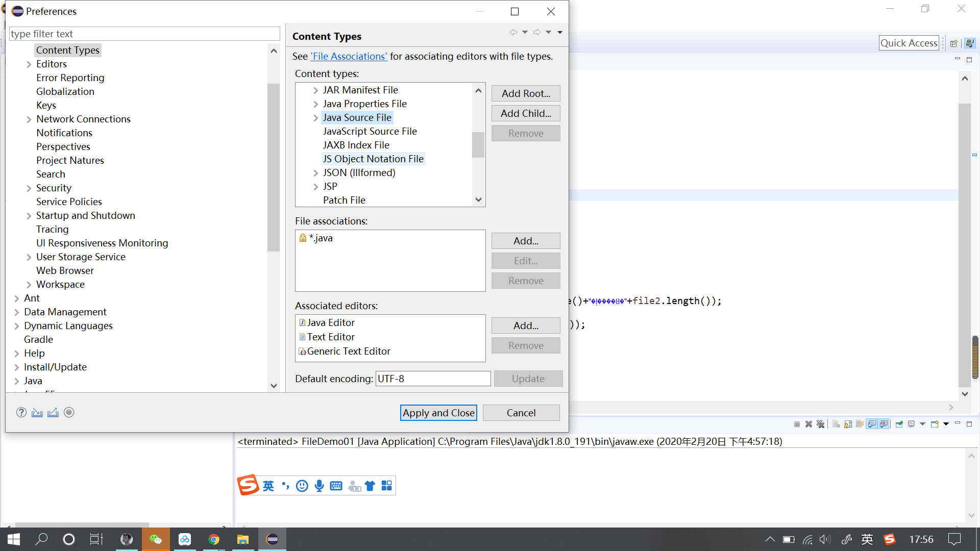Click the content types list scrollbar thumb
This screenshot has height=551, width=980.
pos(478,145)
